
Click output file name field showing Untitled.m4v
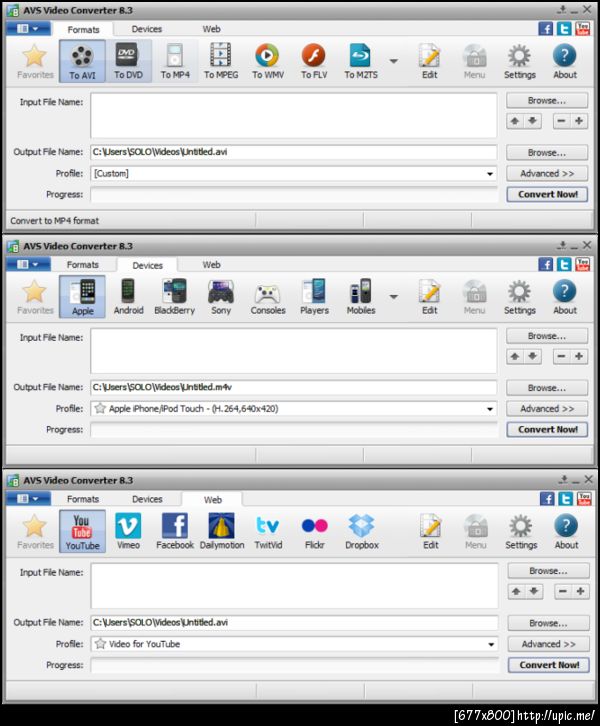click(x=294, y=388)
